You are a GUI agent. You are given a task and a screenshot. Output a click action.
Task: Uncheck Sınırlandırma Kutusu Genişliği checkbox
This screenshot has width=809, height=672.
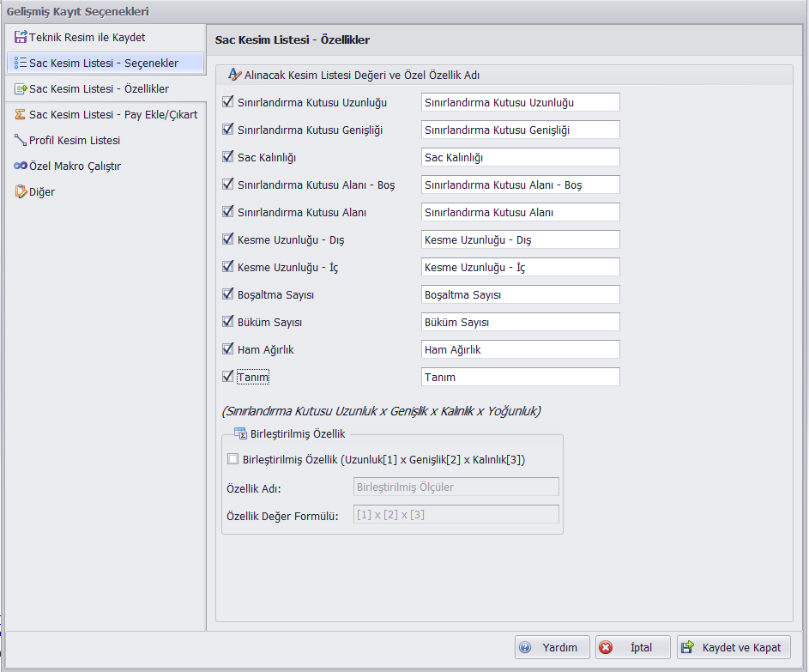tap(227, 129)
